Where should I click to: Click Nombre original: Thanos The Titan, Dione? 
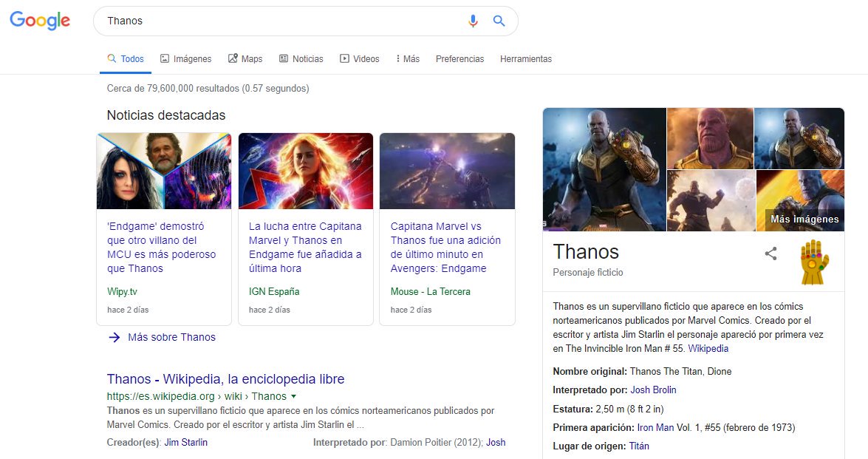(x=642, y=372)
